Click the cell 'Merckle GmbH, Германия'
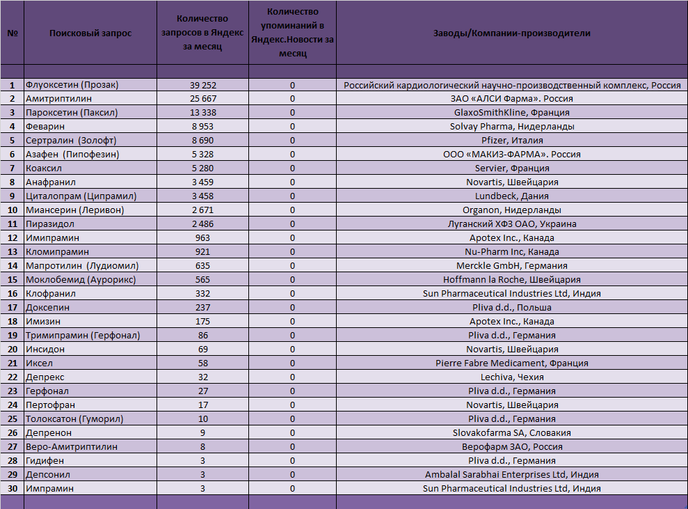 [x=512, y=266]
